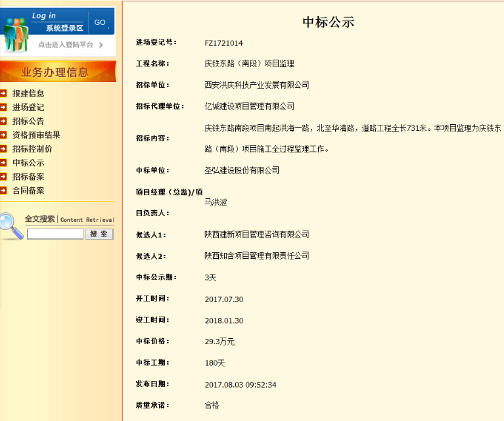Go to 招标公告 section
The height and width of the screenshot is (421, 504).
[28, 121]
